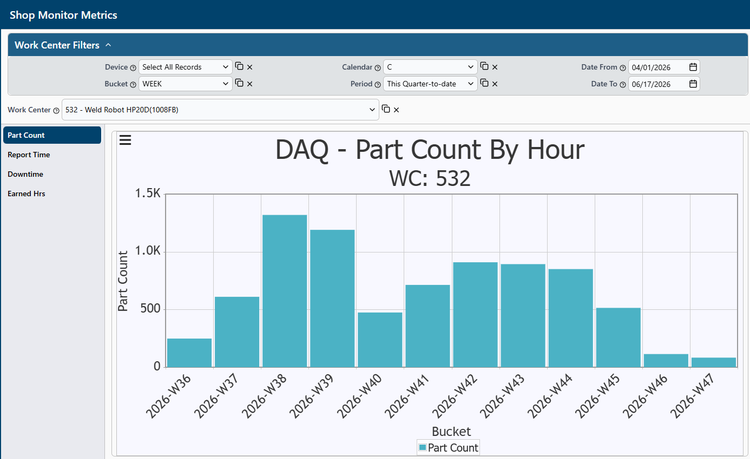Click the Bucket x-axis title
The width and height of the screenshot is (750, 459).
(x=451, y=431)
